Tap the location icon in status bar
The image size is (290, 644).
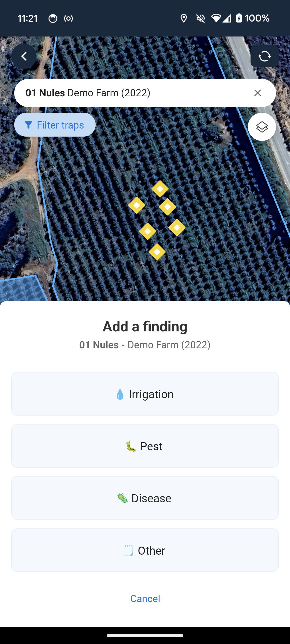pyautogui.click(x=184, y=18)
